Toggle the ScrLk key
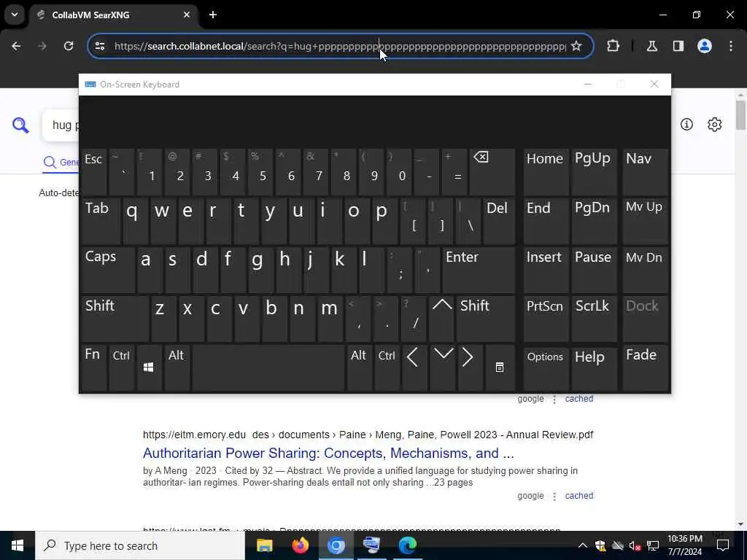This screenshot has width=747, height=560. [x=594, y=318]
